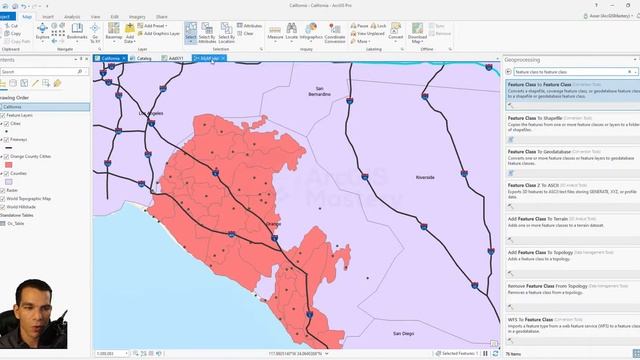The width and height of the screenshot is (640, 360).
Task: Select List By Drawing Order icon
Action: click(2, 84)
